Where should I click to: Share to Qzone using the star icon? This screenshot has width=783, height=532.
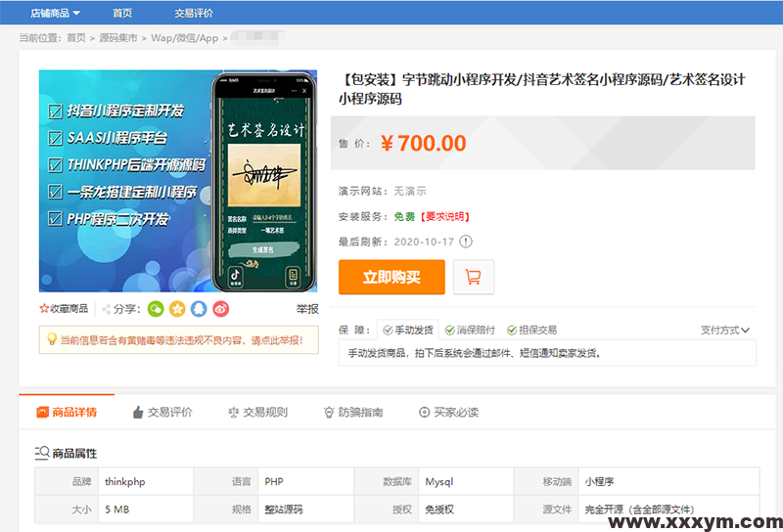tap(177, 309)
